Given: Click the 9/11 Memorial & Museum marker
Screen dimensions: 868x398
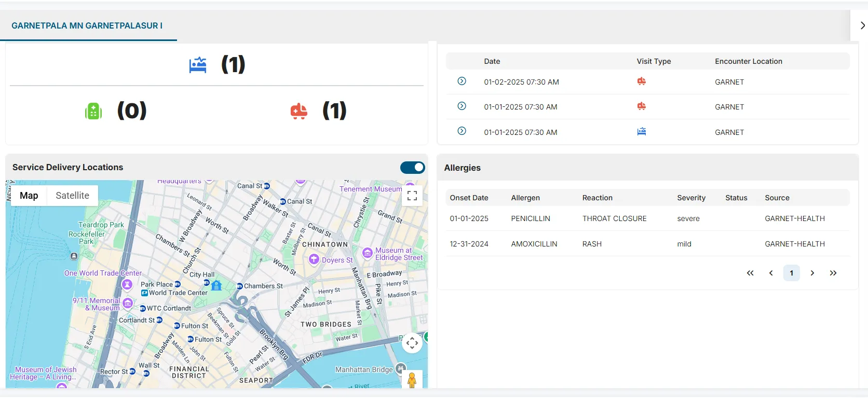Looking at the screenshot, I should [128, 303].
